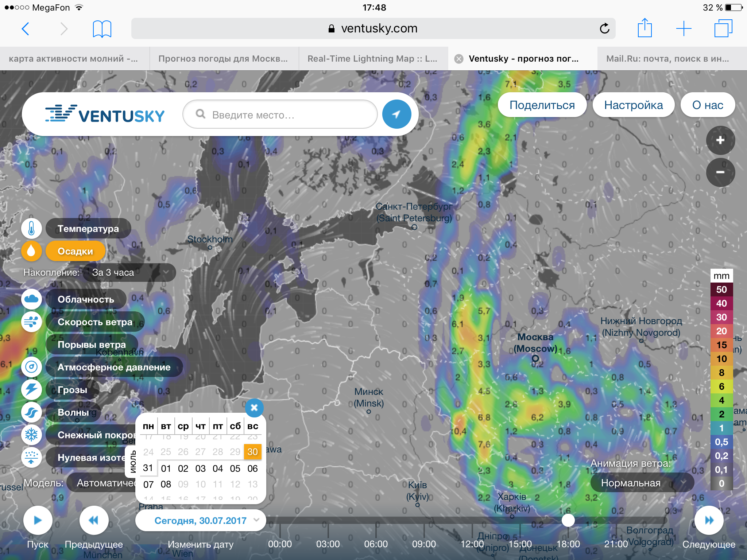
Task: Select the Грозы layer
Action: (x=73, y=390)
